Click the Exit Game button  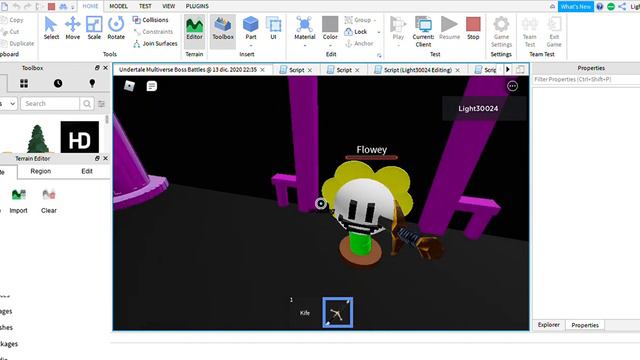coord(554,31)
